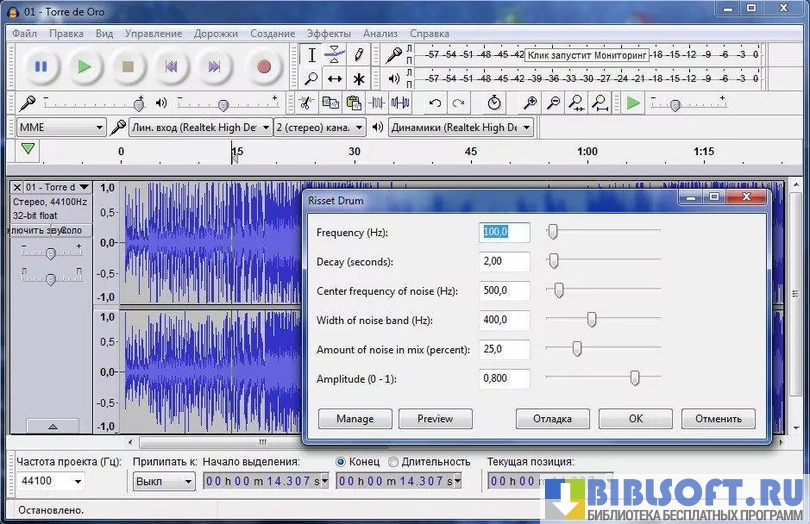Click the Frequency (Hz) input field
The width and height of the screenshot is (810, 524).
pos(504,232)
